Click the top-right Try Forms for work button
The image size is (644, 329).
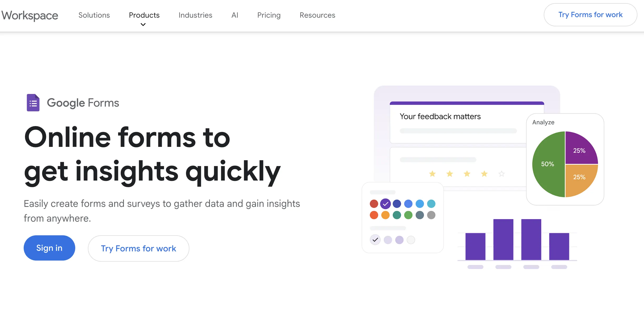pyautogui.click(x=590, y=15)
